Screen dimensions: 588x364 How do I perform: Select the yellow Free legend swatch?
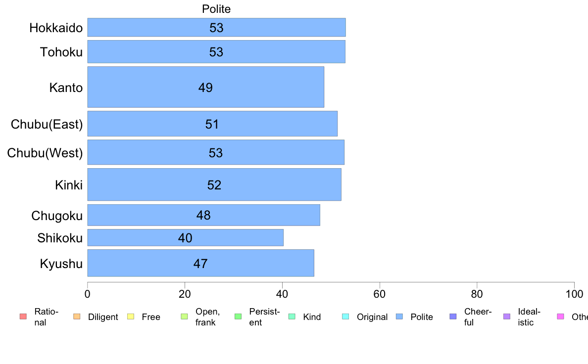[131, 317]
